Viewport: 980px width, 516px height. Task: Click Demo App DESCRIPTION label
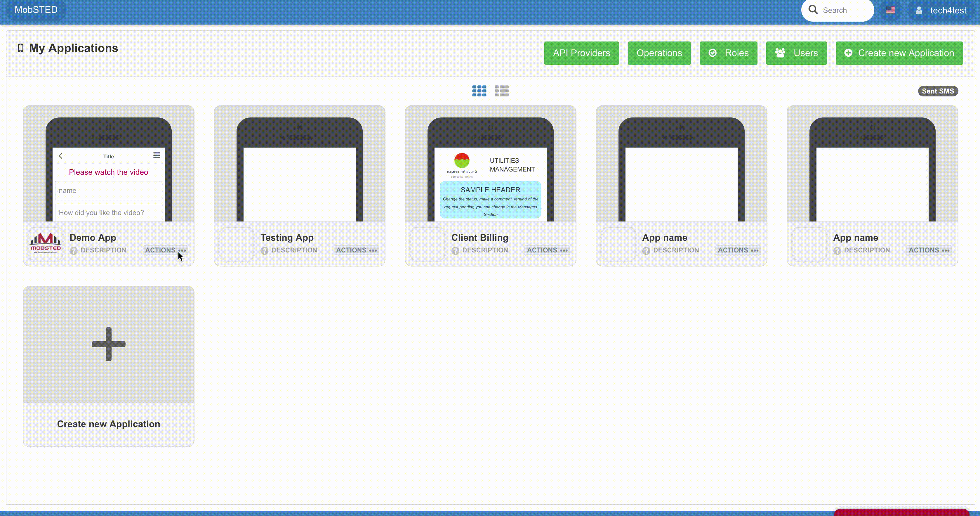(x=103, y=250)
